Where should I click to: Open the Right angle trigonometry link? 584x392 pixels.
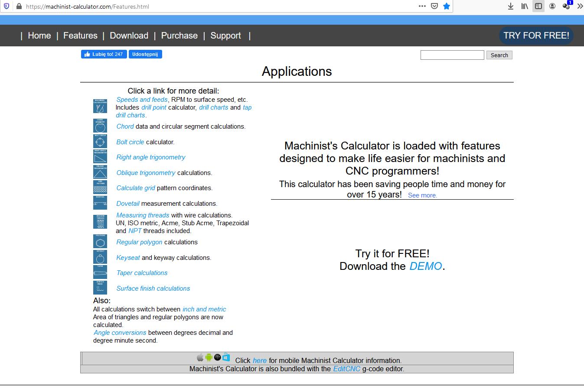click(x=151, y=157)
